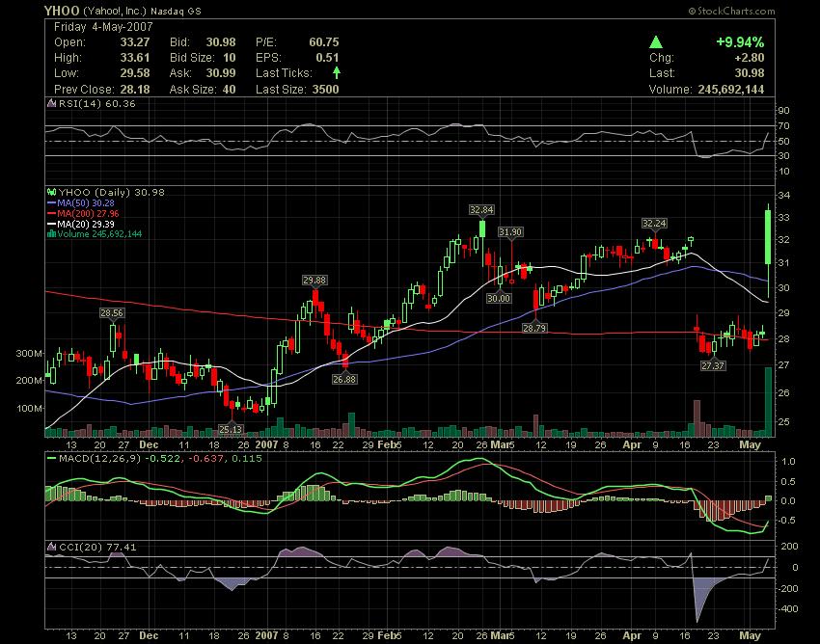Image resolution: width=820 pixels, height=644 pixels.
Task: Click the blue MA(50) legend line
Action: click(51, 202)
